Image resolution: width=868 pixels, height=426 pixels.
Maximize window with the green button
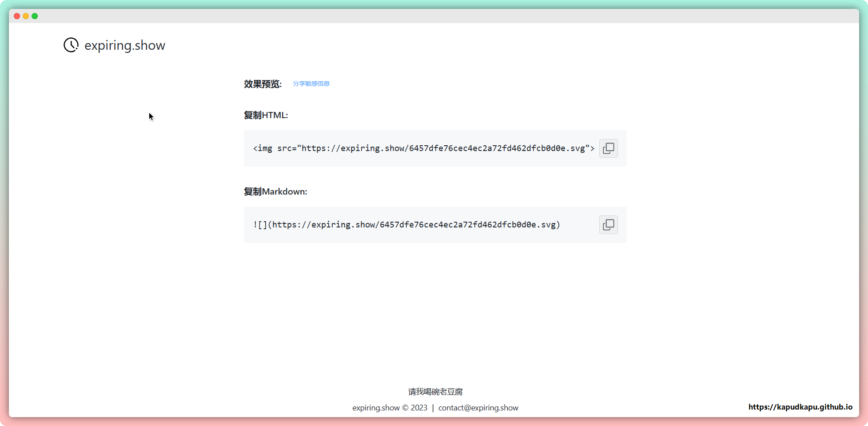(35, 16)
